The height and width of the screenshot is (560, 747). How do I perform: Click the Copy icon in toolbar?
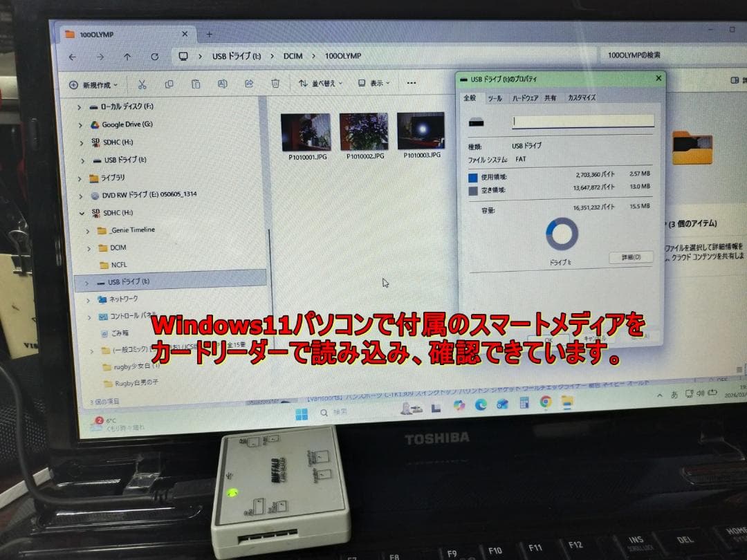coord(169,84)
